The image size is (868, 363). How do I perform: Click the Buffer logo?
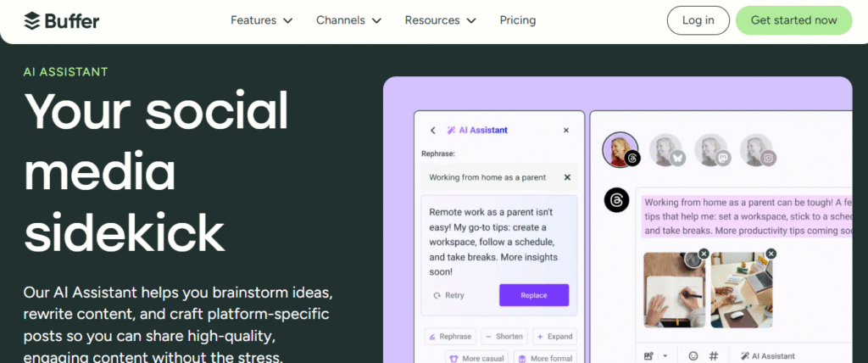[61, 21]
